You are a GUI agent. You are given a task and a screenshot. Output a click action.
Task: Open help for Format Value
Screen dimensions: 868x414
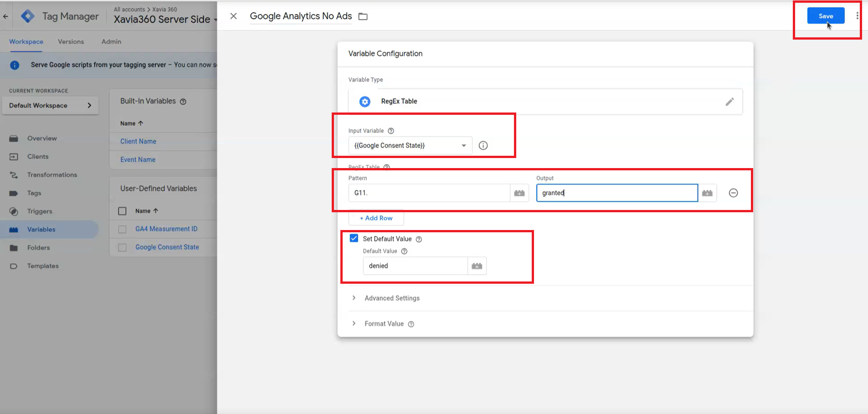coord(411,324)
